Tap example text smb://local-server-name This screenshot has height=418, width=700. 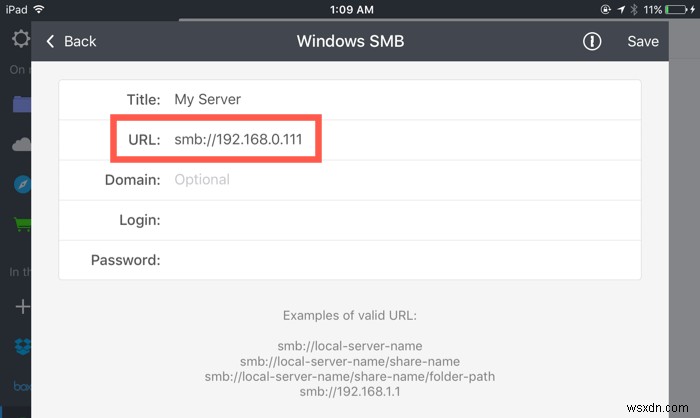point(350,346)
